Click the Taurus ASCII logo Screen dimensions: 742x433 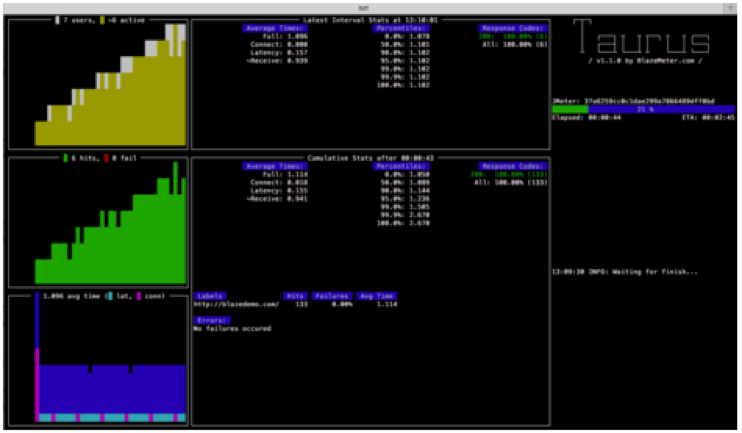pos(647,40)
